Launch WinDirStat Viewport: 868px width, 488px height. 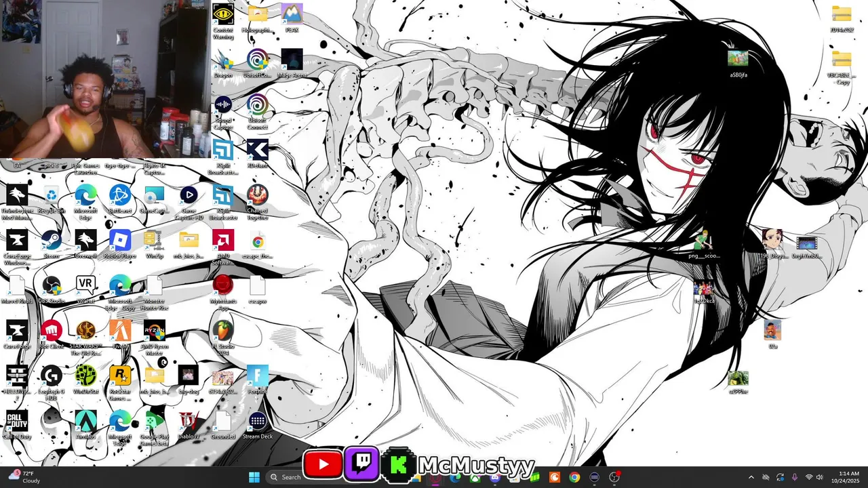tap(85, 380)
